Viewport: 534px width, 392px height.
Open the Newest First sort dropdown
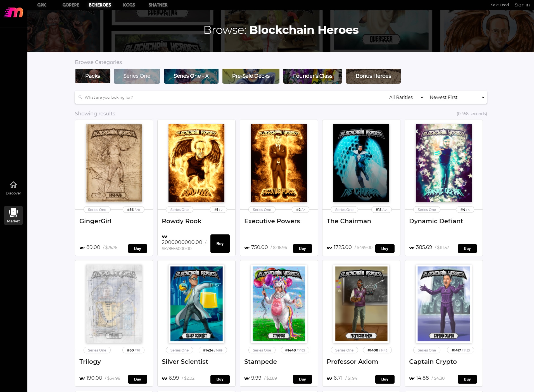pyautogui.click(x=457, y=97)
